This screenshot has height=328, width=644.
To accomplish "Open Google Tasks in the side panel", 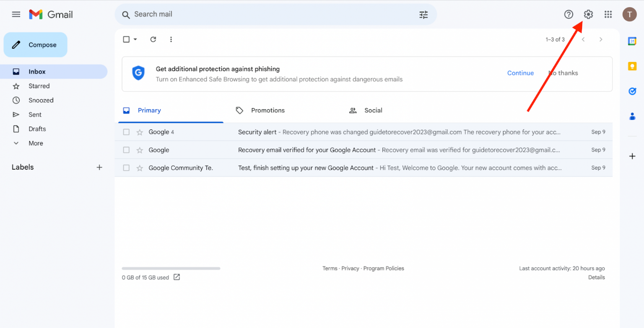I will (632, 91).
